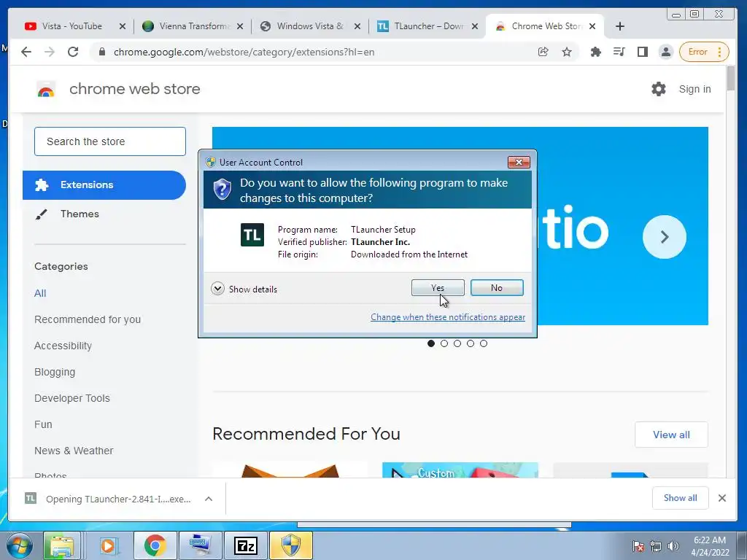Click Yes in User Account Control dialog
747x560 pixels.
(438, 287)
